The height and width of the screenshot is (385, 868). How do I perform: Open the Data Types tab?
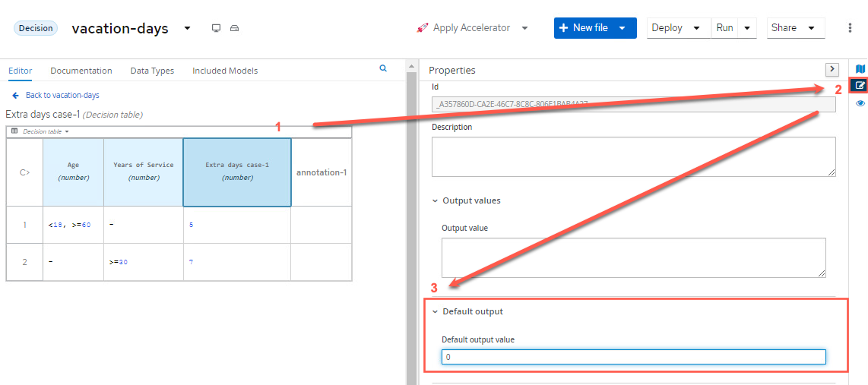pyautogui.click(x=152, y=71)
